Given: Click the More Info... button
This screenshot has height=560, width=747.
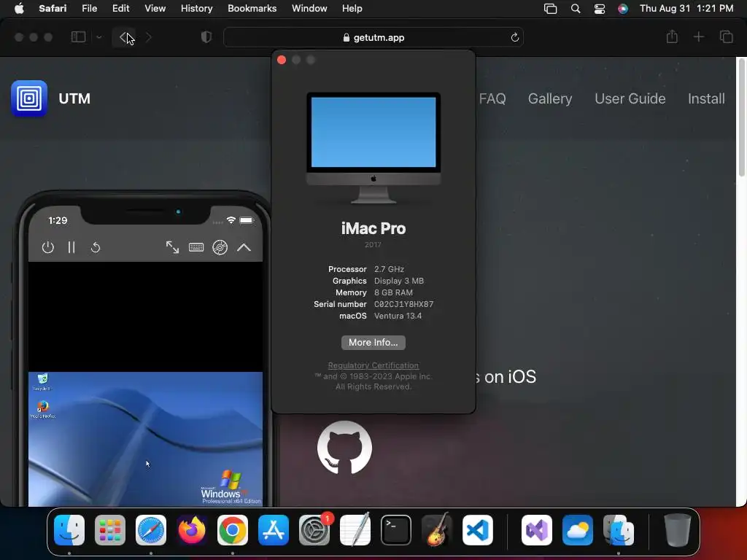Looking at the screenshot, I should coord(373,343).
